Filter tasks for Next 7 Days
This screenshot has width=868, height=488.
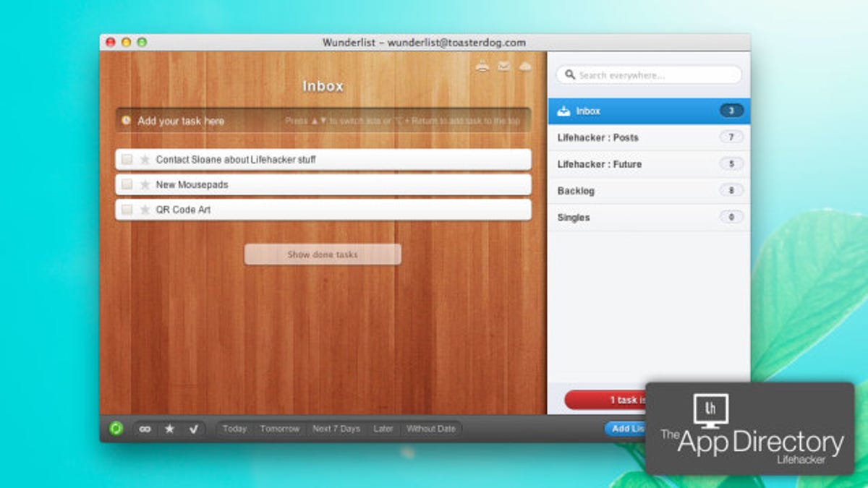click(x=336, y=429)
